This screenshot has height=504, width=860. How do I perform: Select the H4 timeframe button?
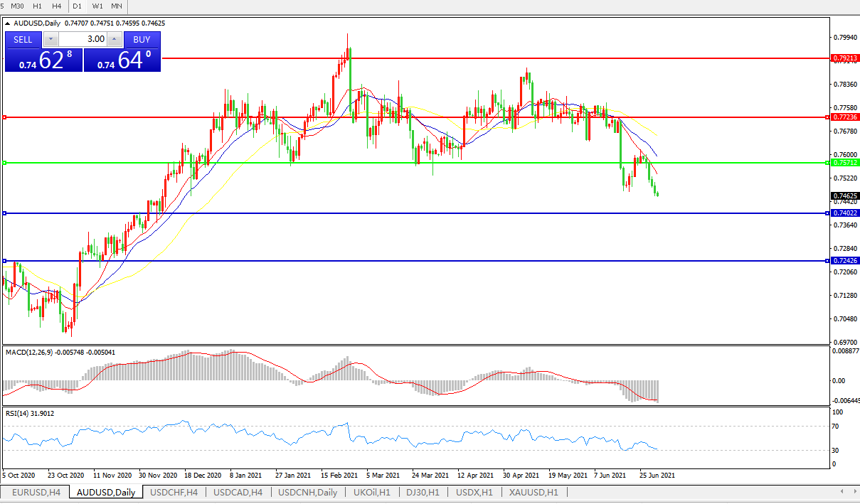tap(57, 6)
